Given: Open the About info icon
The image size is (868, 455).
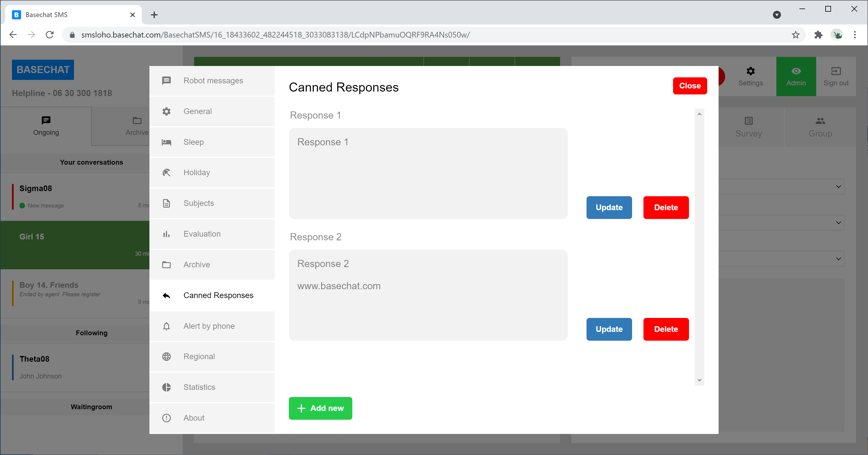Looking at the screenshot, I should 166,418.
